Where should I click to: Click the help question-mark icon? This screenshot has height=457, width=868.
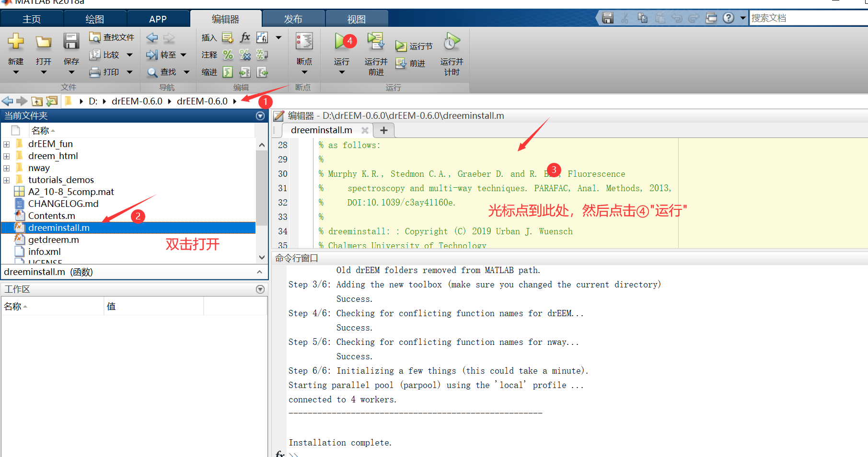click(729, 18)
